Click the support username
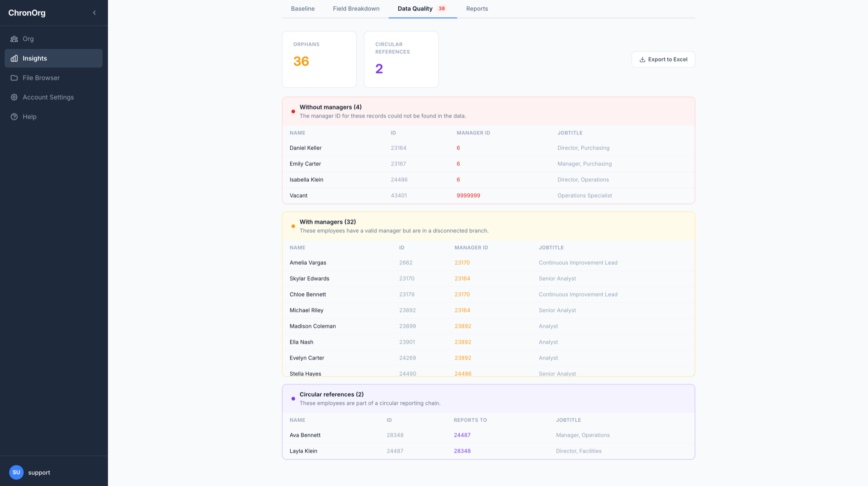The width and height of the screenshot is (868, 486). point(39,472)
